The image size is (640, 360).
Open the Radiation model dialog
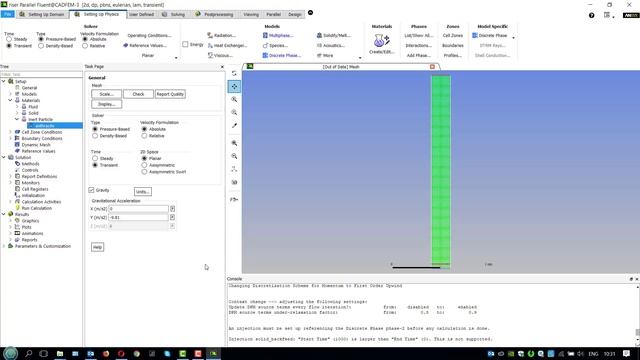click(222, 36)
